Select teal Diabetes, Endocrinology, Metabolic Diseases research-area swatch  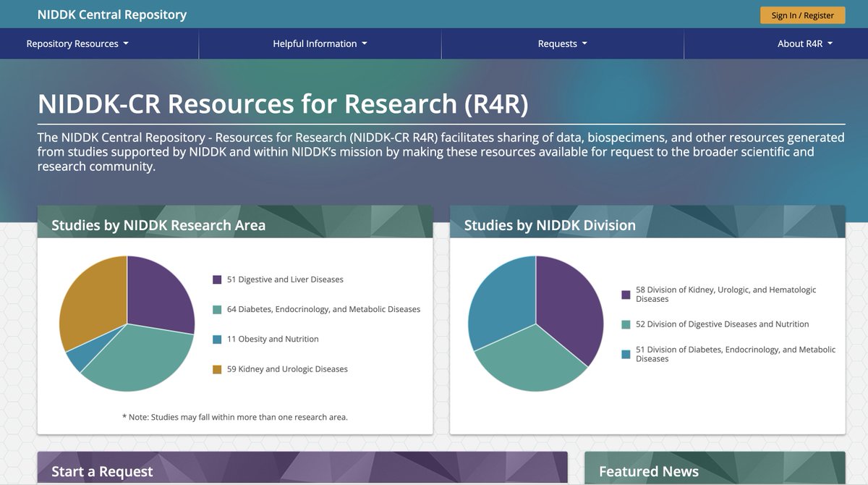pos(217,309)
